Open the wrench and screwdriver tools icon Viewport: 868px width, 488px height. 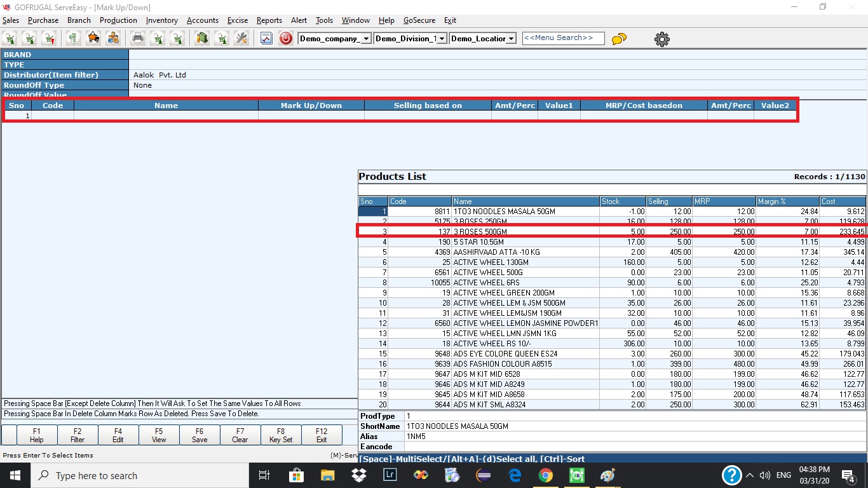click(241, 39)
